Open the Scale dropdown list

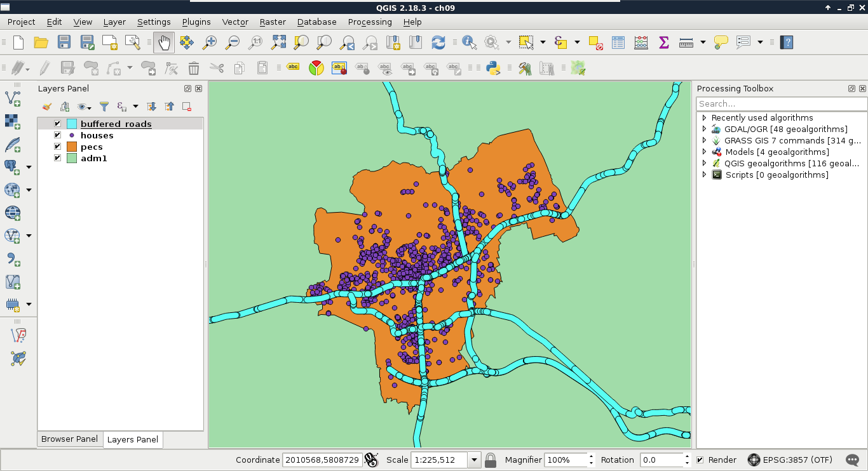[474, 460]
